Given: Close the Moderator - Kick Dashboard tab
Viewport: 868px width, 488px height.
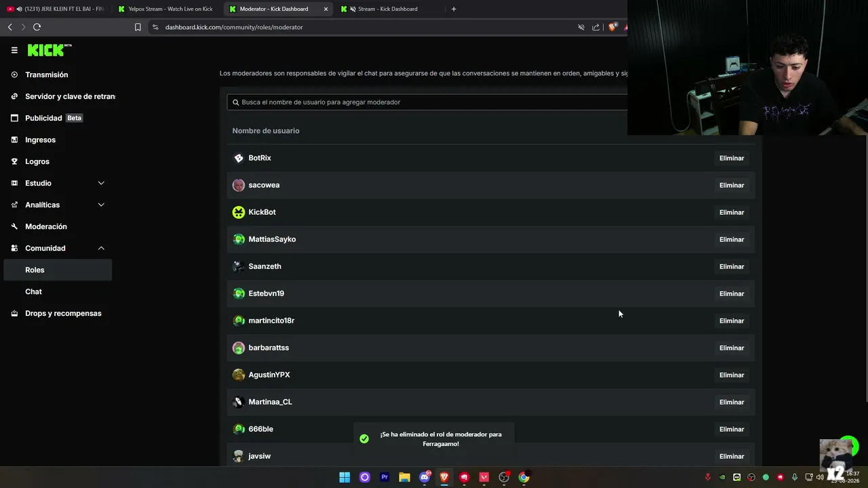Looking at the screenshot, I should point(325,9).
